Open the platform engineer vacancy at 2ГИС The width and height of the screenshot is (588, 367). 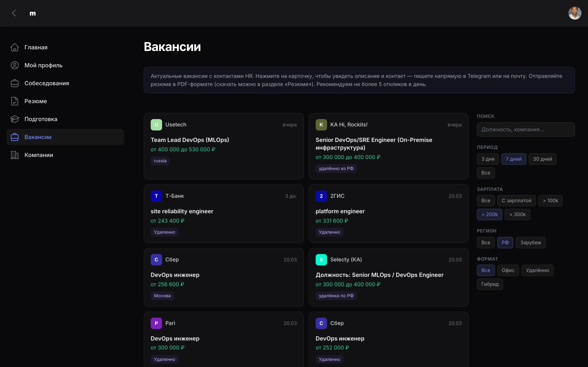pos(340,211)
